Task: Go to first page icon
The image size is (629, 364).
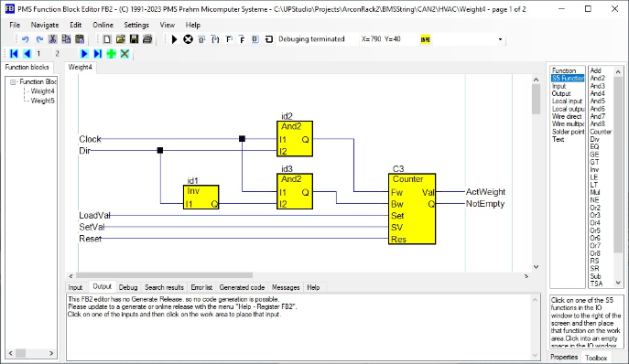Action: 14,54
